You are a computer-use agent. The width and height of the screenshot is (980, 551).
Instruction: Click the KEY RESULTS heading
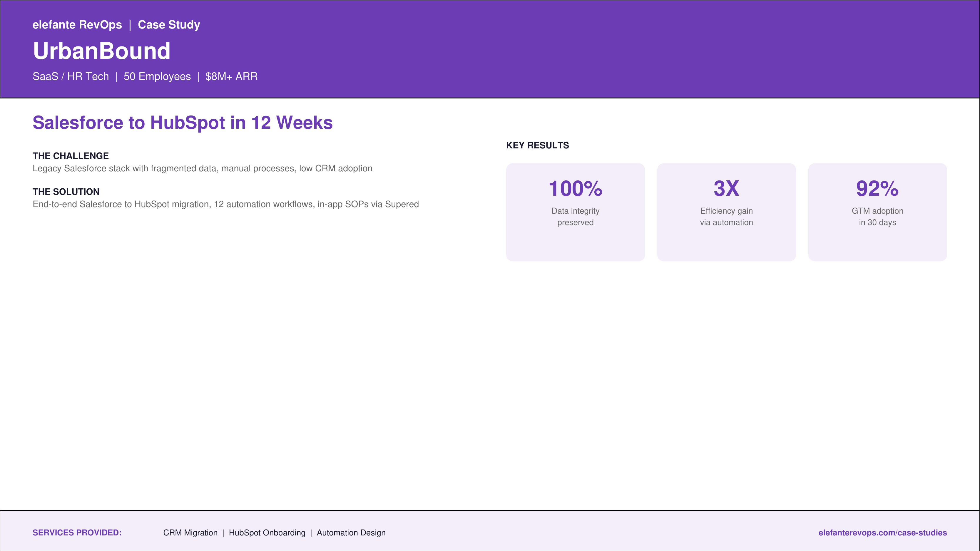click(x=537, y=145)
